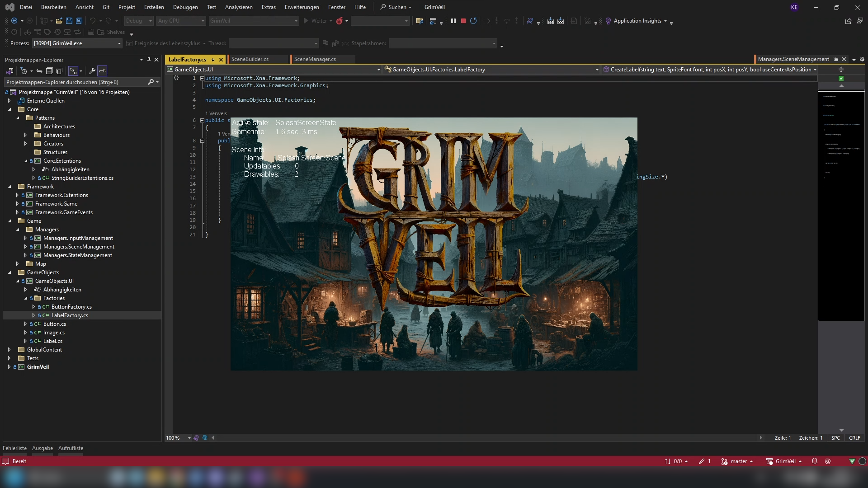Open the Analysieren menu
This screenshot has width=868, height=488.
[x=239, y=7]
